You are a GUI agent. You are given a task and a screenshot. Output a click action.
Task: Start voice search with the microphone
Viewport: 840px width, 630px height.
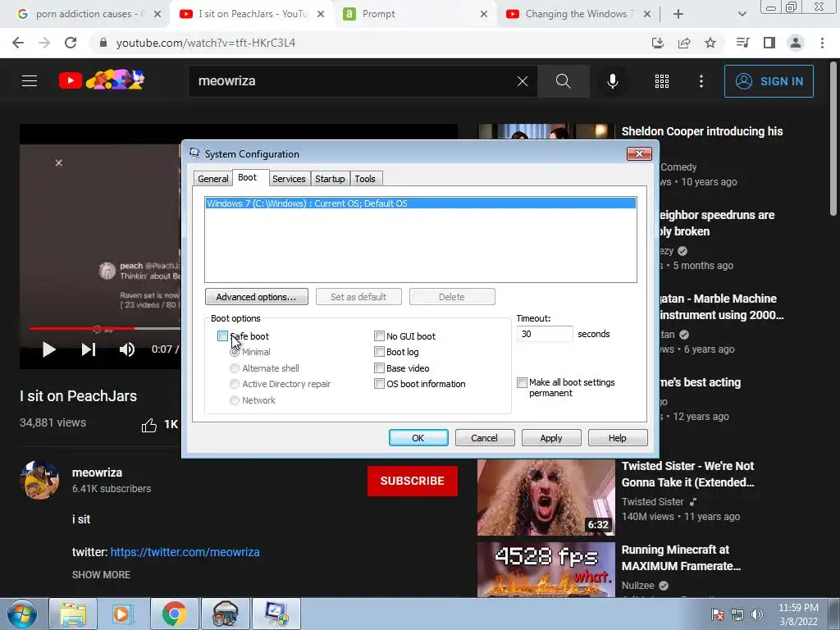pos(613,81)
